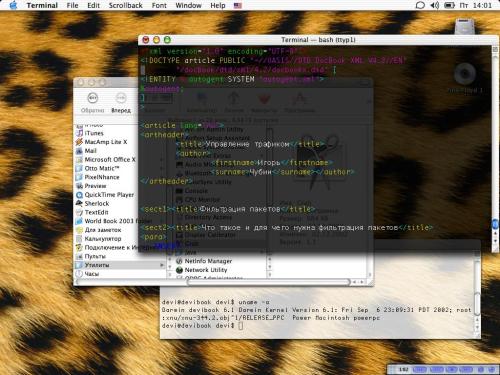This screenshot has height=375, width=500.
Task: Open the Scrollback menu
Action: [x=126, y=5]
